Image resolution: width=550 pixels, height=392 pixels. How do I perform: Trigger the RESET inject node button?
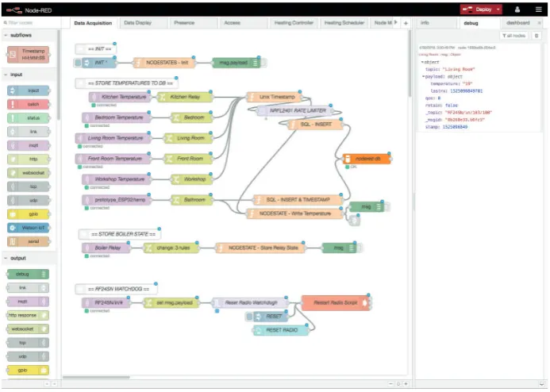point(249,317)
